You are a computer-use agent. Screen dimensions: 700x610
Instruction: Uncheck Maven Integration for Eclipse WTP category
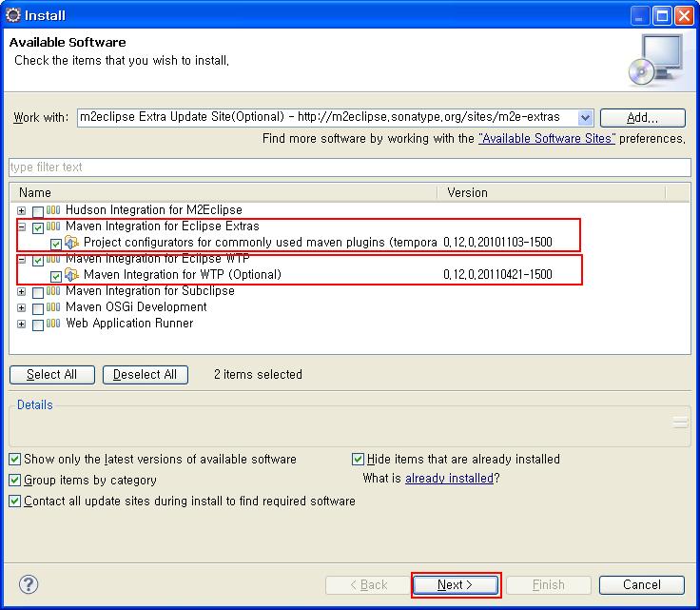coord(38,261)
